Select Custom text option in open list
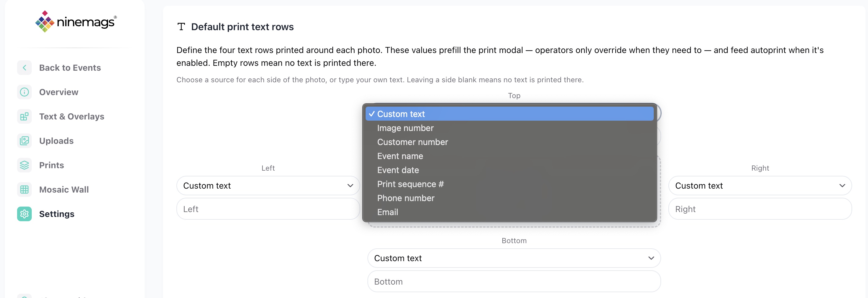The image size is (868, 298). click(509, 114)
